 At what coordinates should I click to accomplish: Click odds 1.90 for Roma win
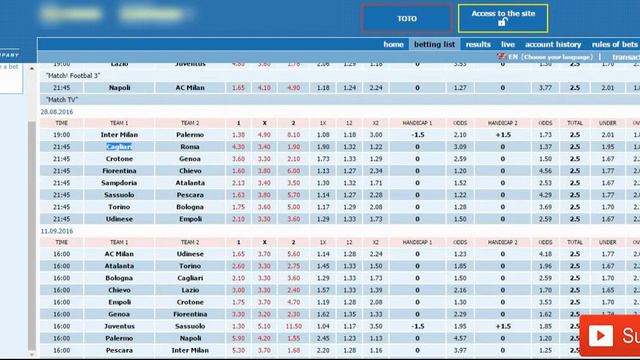(293, 147)
